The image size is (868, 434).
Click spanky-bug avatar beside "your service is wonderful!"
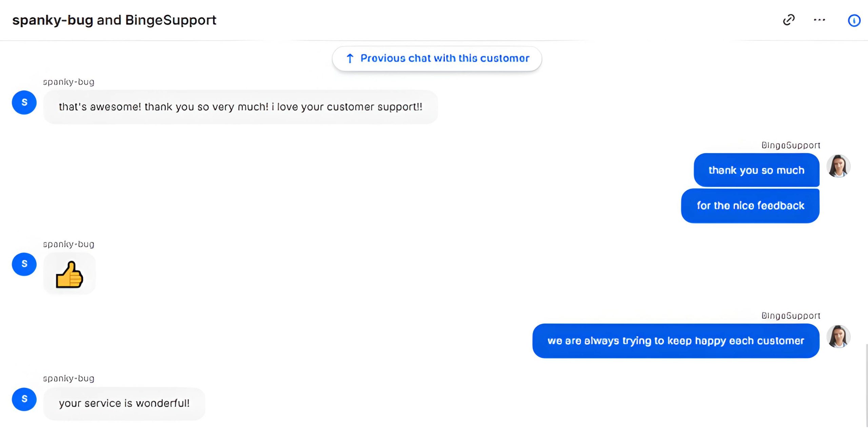pos(24,399)
